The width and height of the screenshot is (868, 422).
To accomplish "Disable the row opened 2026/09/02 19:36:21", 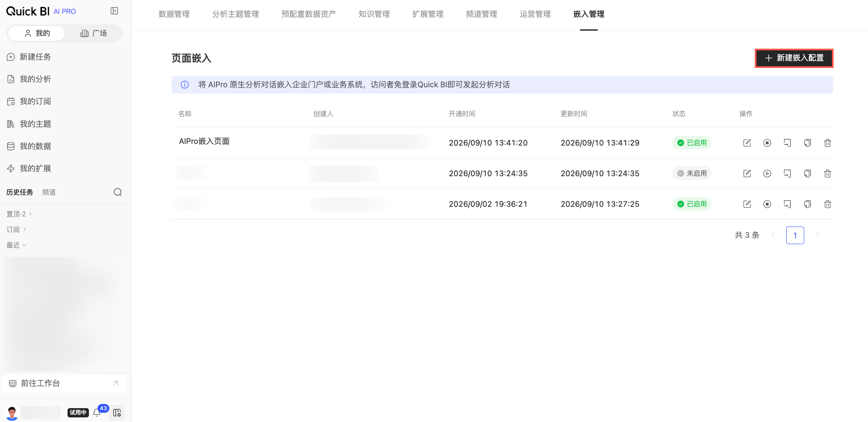I will pyautogui.click(x=767, y=204).
